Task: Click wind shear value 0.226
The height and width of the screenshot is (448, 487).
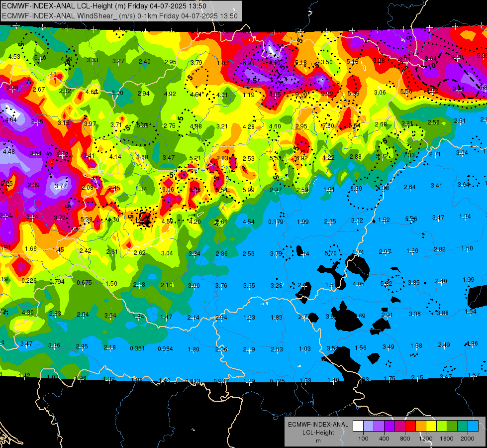Action: 29,281
